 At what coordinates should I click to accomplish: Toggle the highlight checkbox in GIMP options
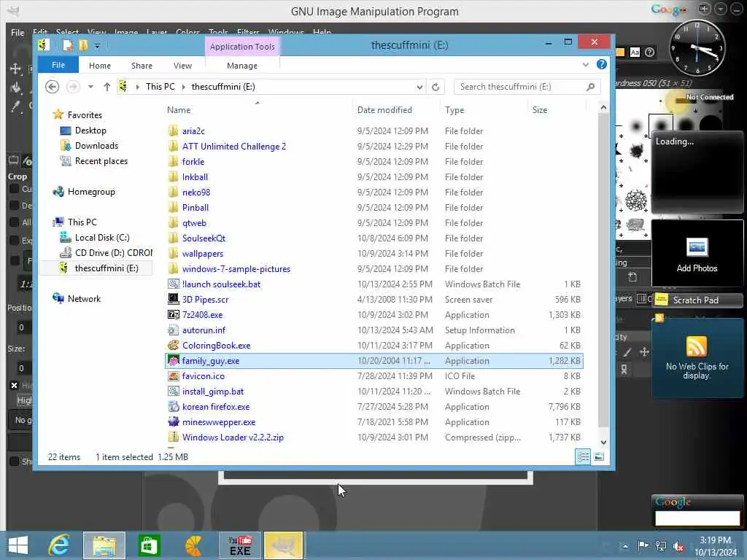click(x=15, y=385)
